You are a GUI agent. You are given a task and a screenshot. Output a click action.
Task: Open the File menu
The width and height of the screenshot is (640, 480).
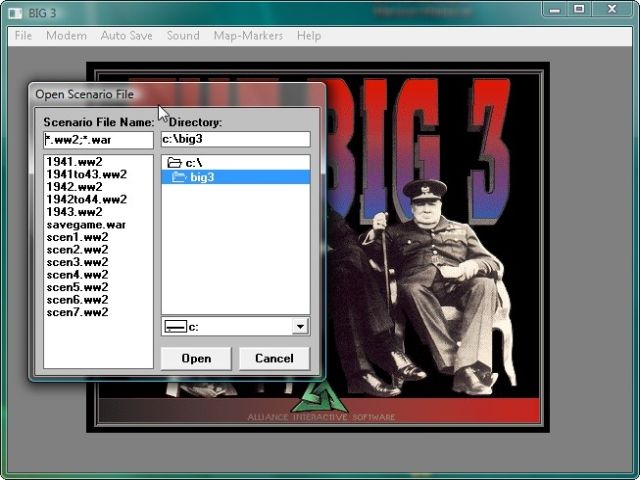23,35
